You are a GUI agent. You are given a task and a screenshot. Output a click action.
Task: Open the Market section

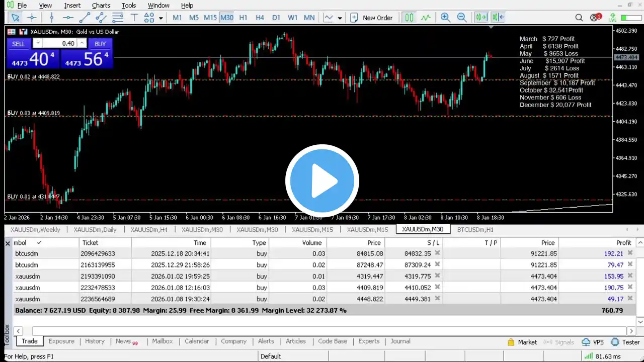[x=522, y=342]
